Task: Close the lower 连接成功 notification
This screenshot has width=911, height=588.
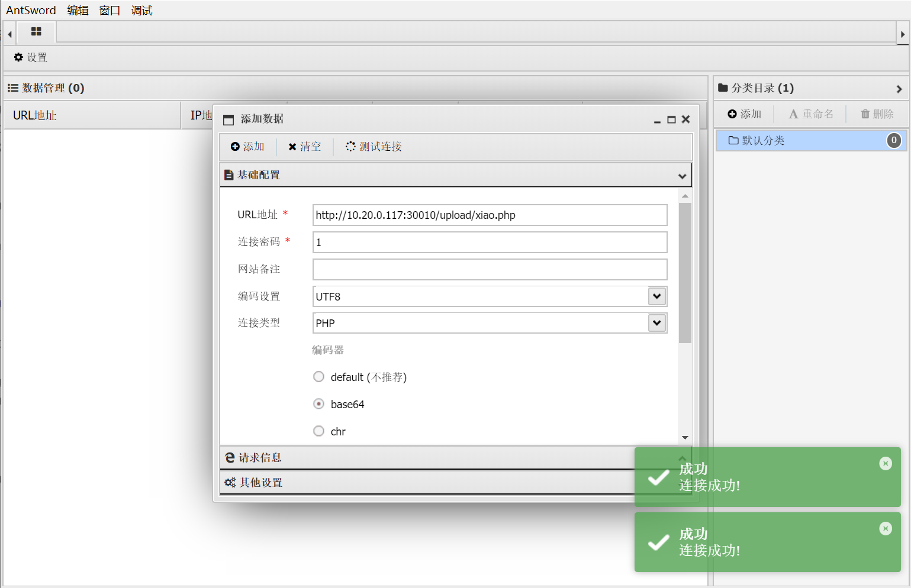Action: click(x=886, y=529)
